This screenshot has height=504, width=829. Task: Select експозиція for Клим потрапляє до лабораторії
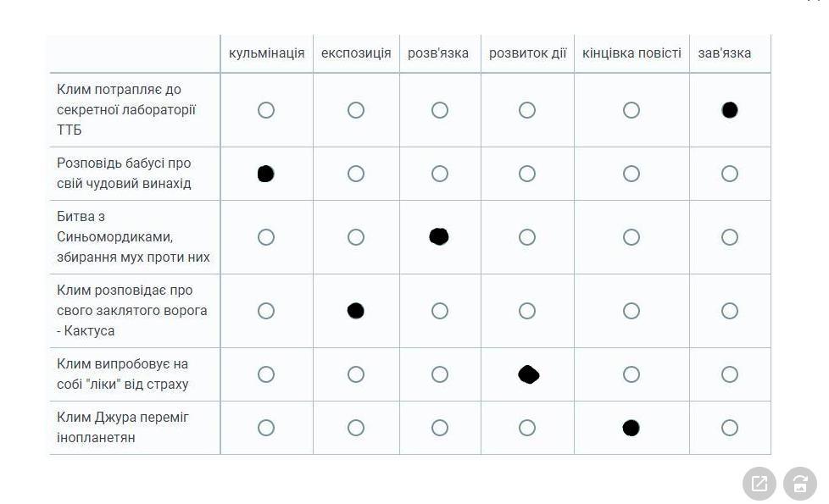[x=356, y=110]
